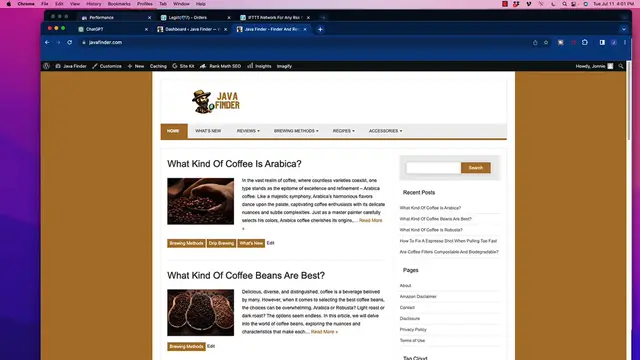
Task: Expand the Brewing Methods navigation dropdown
Action: [x=296, y=131]
